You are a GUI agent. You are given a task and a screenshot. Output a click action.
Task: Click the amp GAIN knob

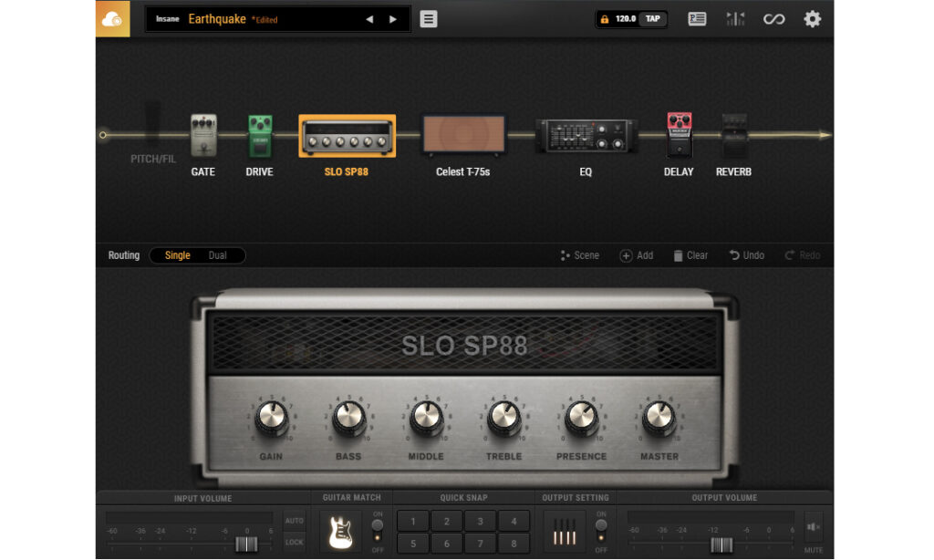tap(272, 419)
